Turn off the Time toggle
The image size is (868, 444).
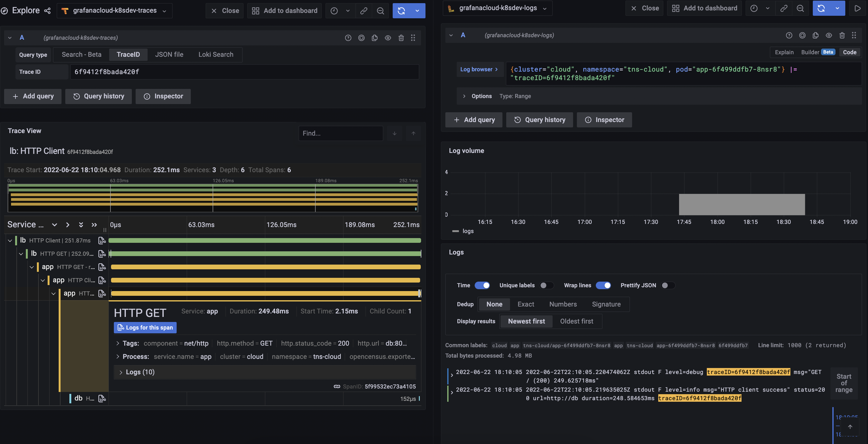click(482, 285)
